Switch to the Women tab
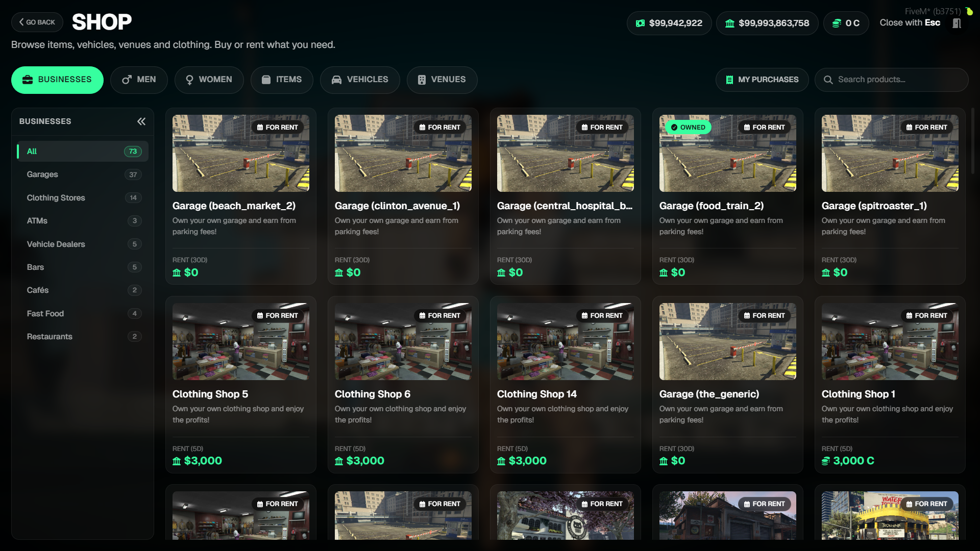 pos(209,80)
